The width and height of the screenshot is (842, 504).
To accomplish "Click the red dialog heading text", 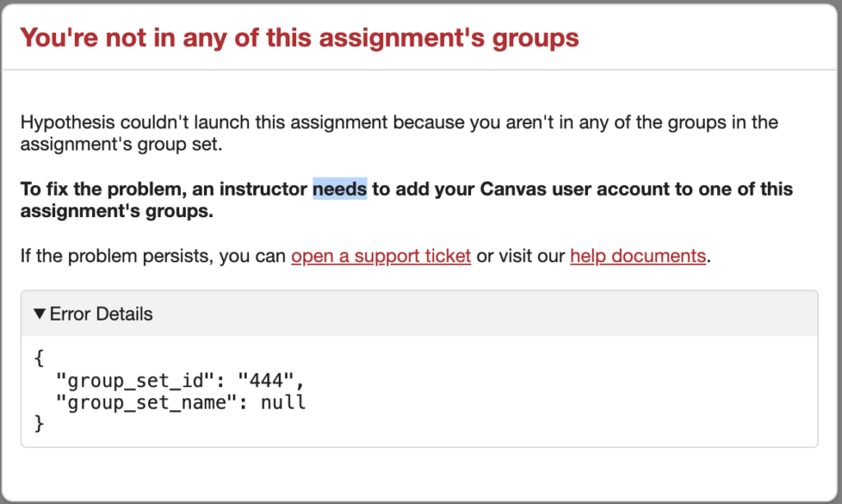I will coord(299,38).
